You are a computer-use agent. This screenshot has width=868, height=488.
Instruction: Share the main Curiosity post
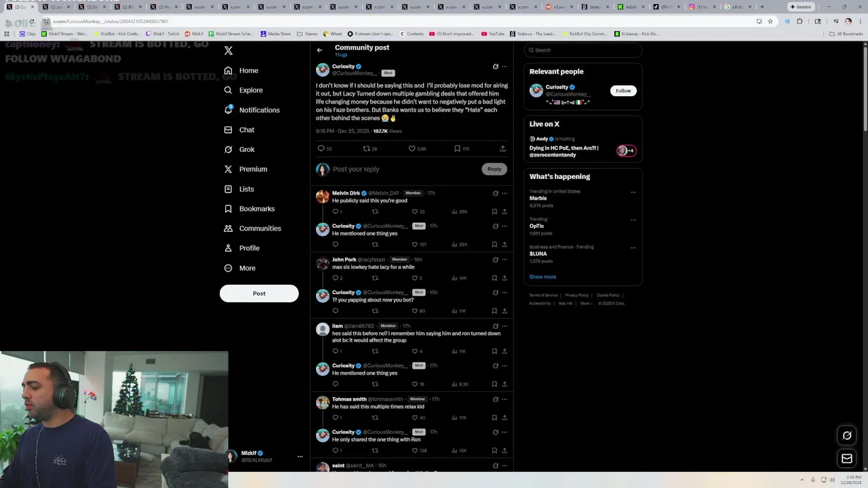(x=502, y=148)
